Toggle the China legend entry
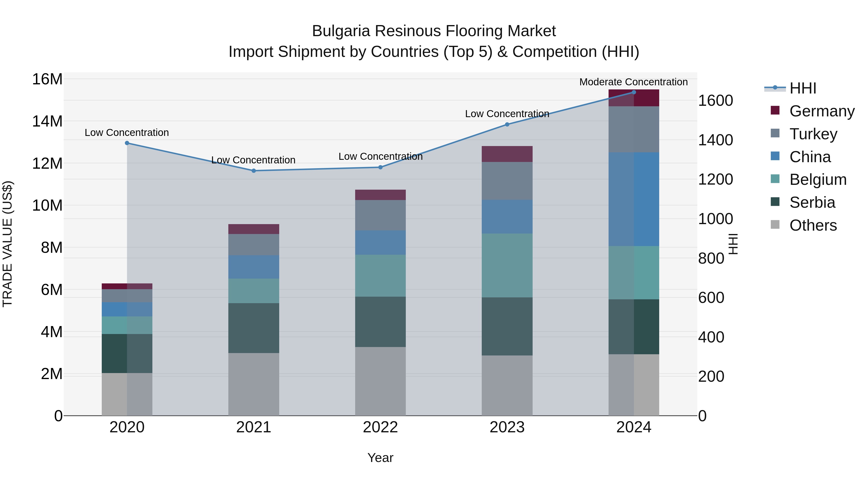The height and width of the screenshot is (488, 868). pyautogui.click(x=800, y=157)
